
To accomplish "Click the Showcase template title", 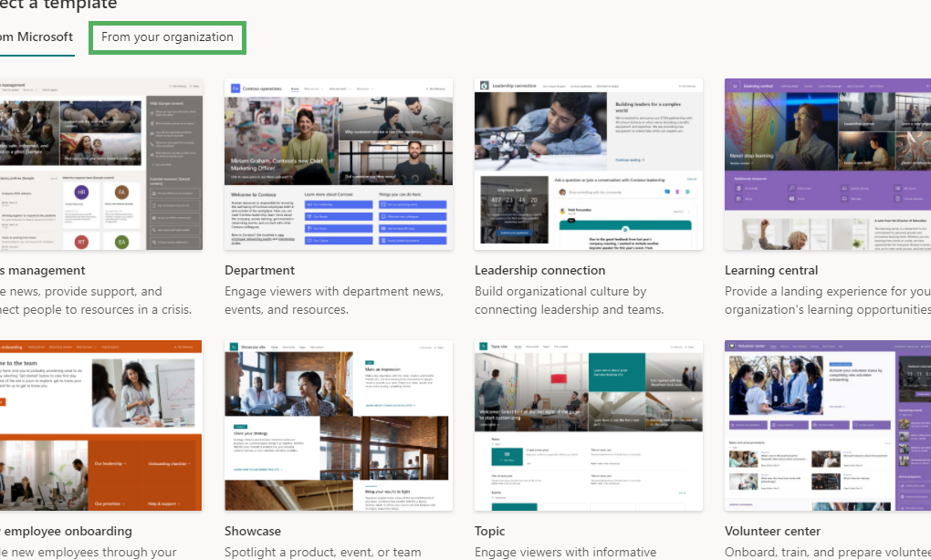I will click(x=253, y=531).
